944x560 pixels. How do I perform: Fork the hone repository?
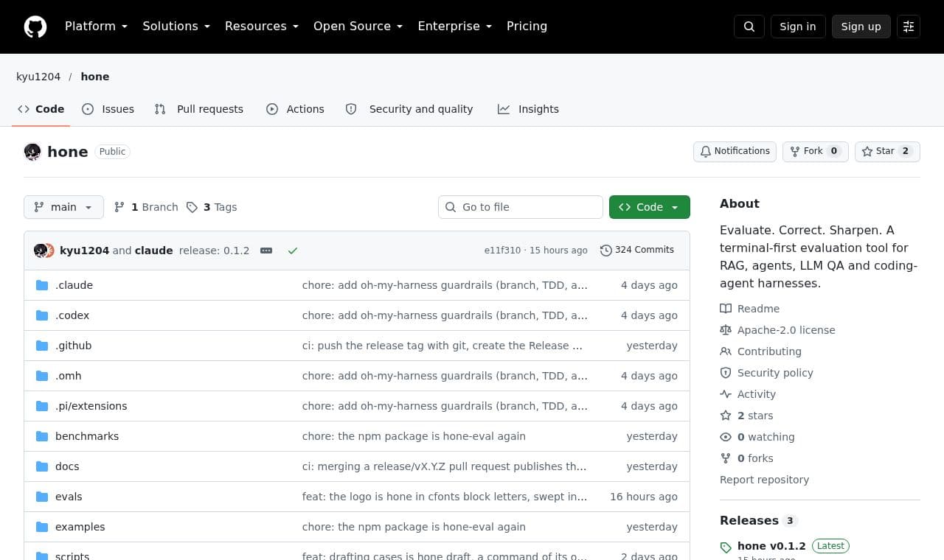click(x=816, y=151)
